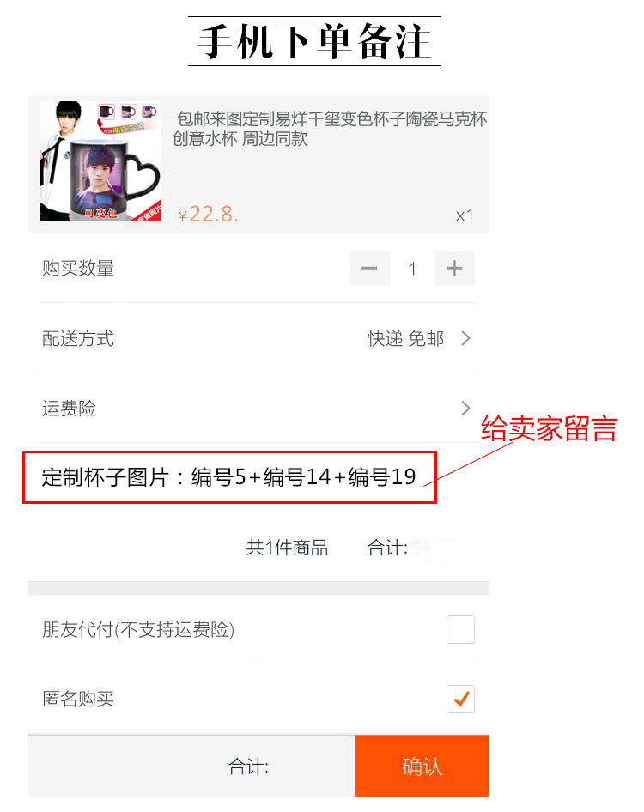Open the mug product thumbnail image
The height and width of the screenshot is (812, 644).
point(101,161)
